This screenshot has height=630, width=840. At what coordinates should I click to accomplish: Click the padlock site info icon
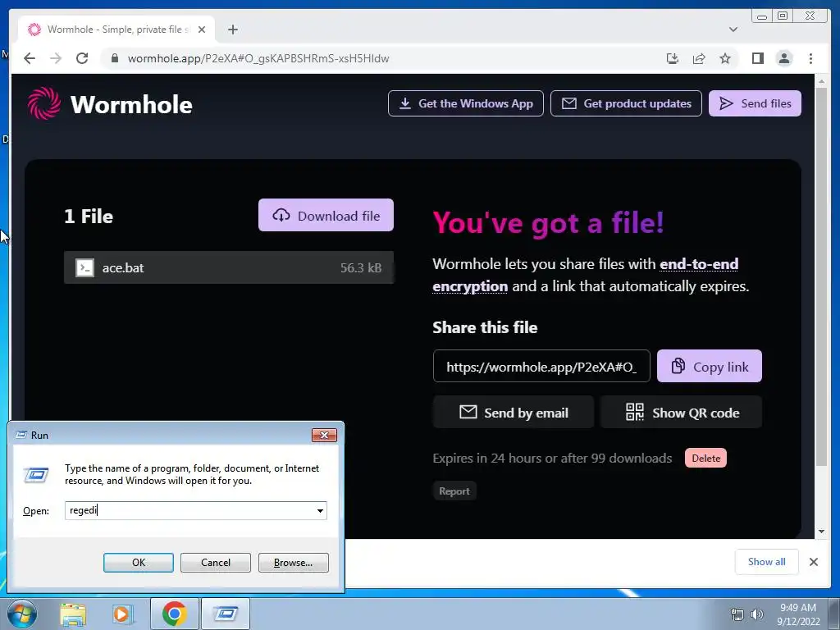pyautogui.click(x=114, y=58)
